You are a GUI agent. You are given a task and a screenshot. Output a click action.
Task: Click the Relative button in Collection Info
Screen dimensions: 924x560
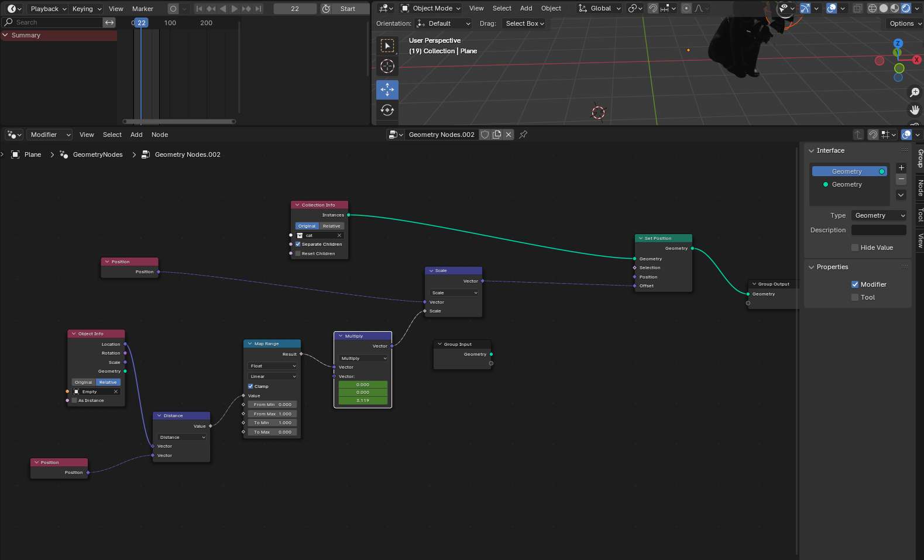click(x=331, y=226)
